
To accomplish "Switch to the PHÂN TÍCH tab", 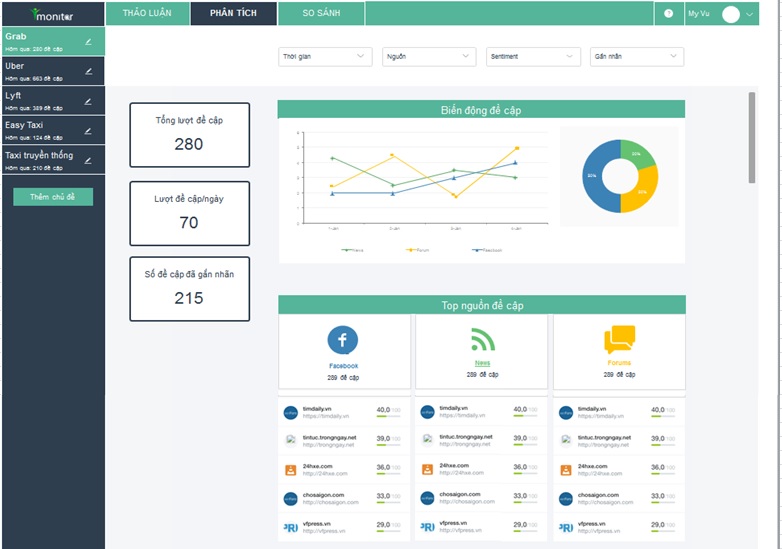I will click(x=233, y=13).
